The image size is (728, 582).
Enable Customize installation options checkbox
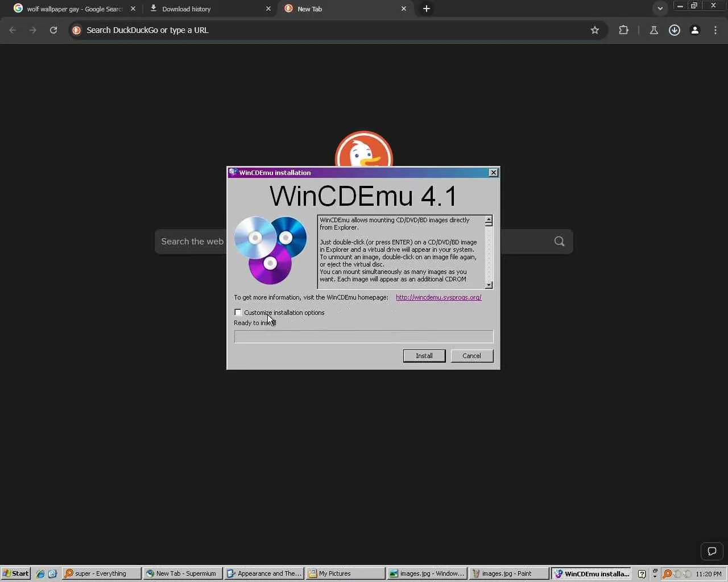coord(238,313)
